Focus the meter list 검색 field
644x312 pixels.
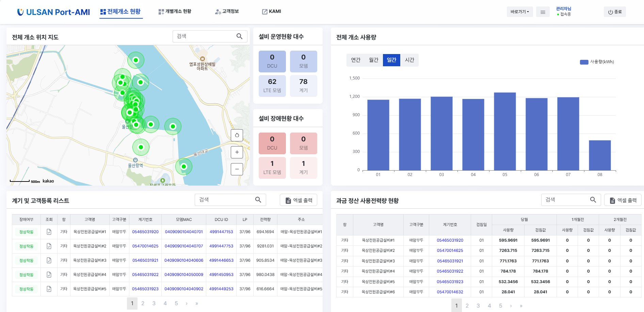[x=230, y=200]
